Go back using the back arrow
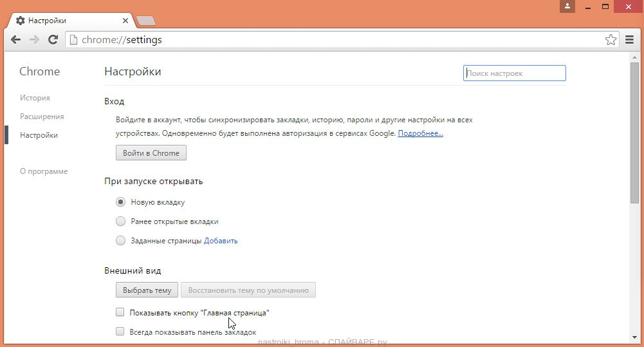 (x=15, y=39)
